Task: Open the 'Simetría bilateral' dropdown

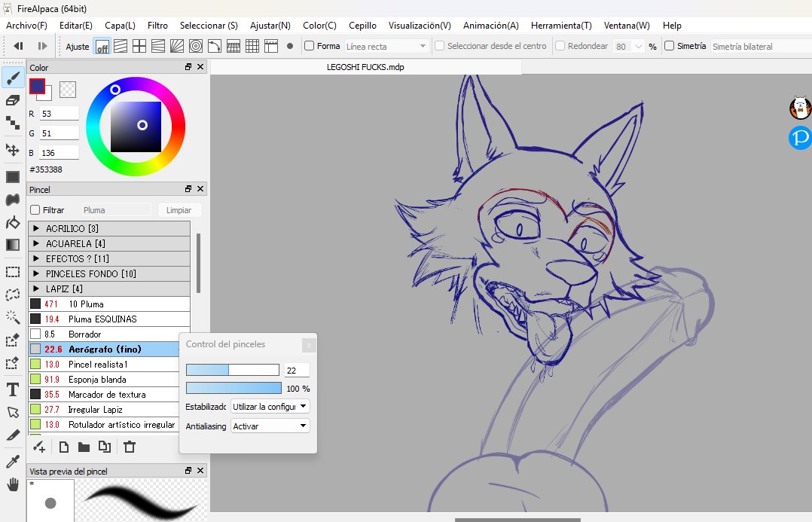Action: [x=762, y=47]
